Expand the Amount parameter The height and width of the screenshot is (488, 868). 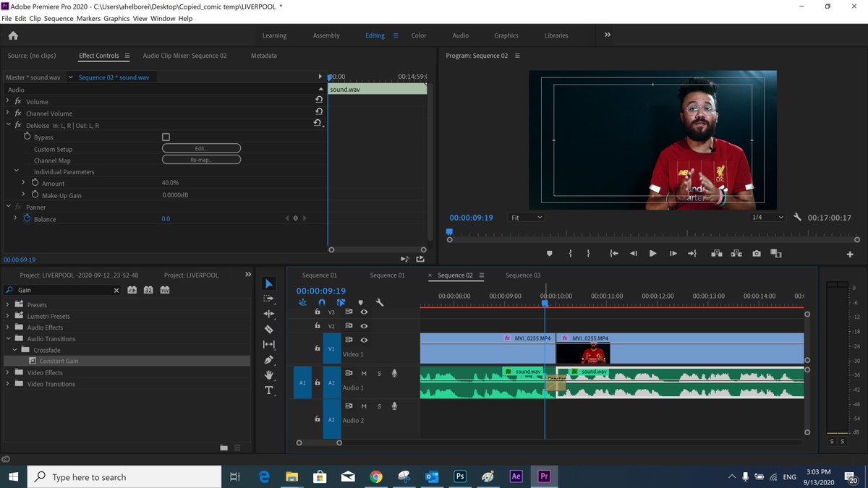point(23,183)
